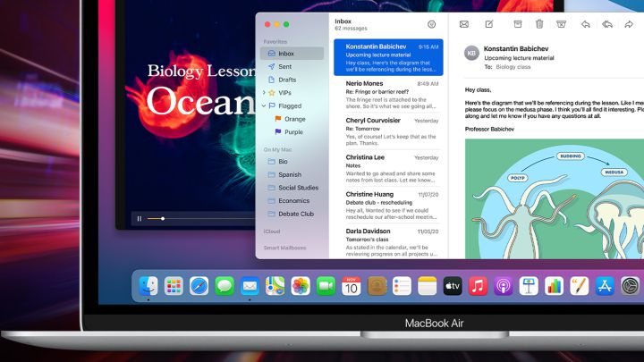Open Nerio Mones' email about reefs

point(391,95)
